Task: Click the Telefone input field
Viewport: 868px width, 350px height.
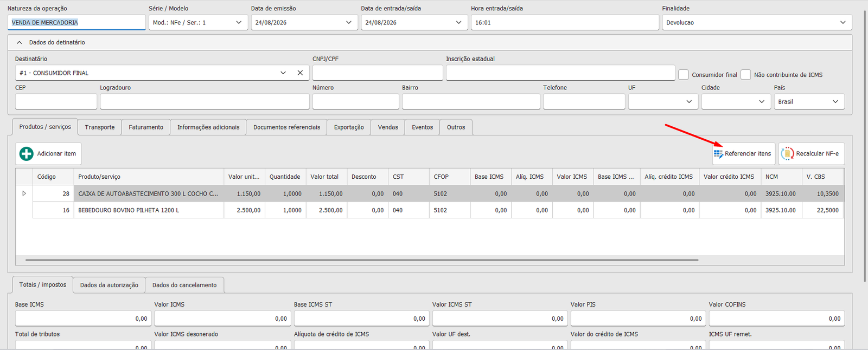Action: click(584, 101)
